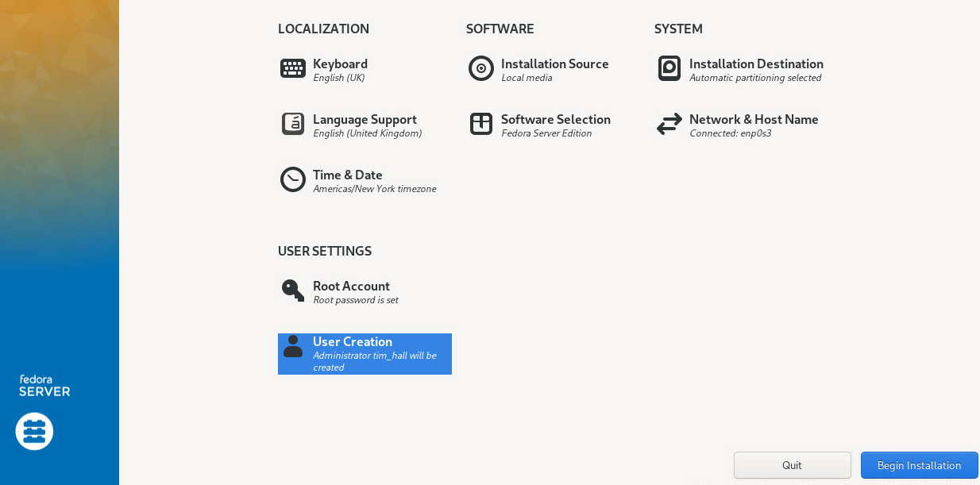Open the "Time & Date" title
The height and width of the screenshot is (485, 980).
[x=348, y=175]
